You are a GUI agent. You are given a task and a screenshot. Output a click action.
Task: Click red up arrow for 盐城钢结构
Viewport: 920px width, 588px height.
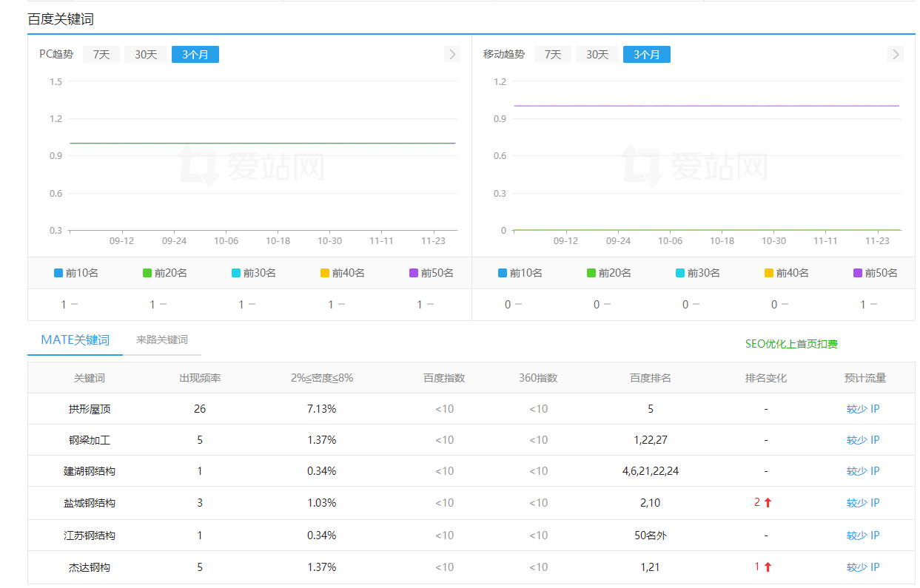point(768,503)
